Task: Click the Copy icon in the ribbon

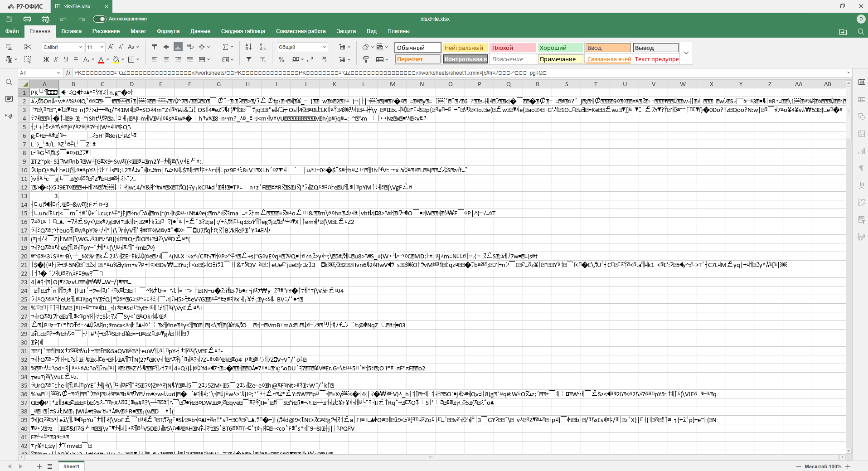Action: (x=9, y=47)
